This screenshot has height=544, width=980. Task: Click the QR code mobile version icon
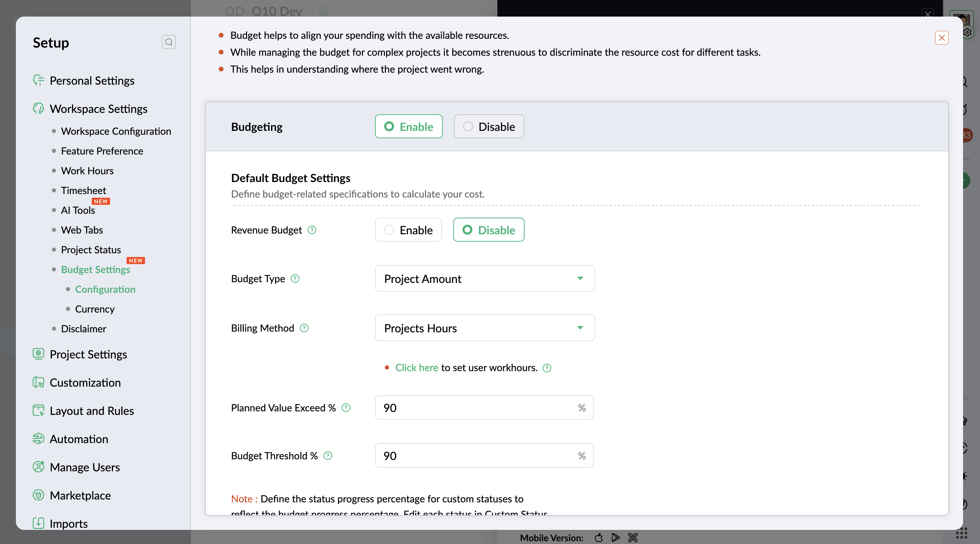click(633, 537)
